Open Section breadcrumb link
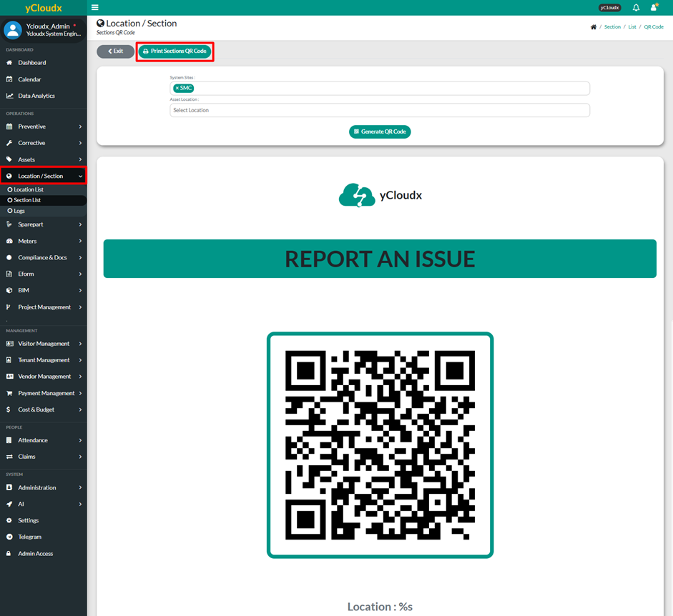673x616 pixels. pos(612,26)
